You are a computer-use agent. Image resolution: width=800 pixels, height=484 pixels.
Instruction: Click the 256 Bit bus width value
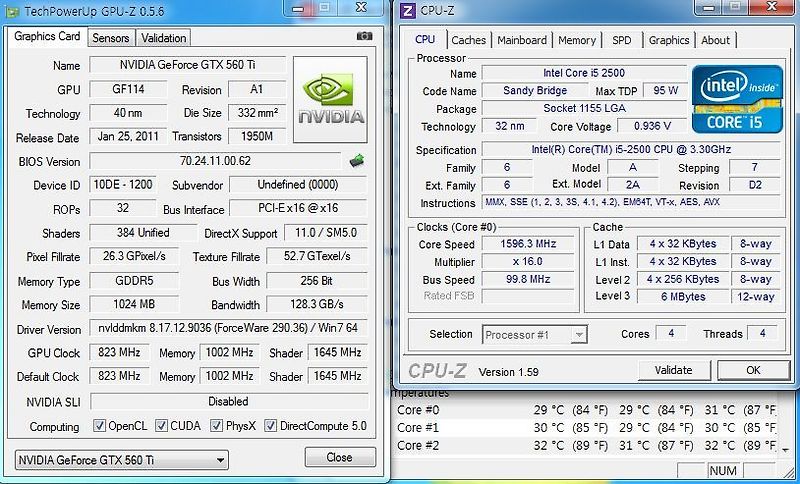[317, 281]
